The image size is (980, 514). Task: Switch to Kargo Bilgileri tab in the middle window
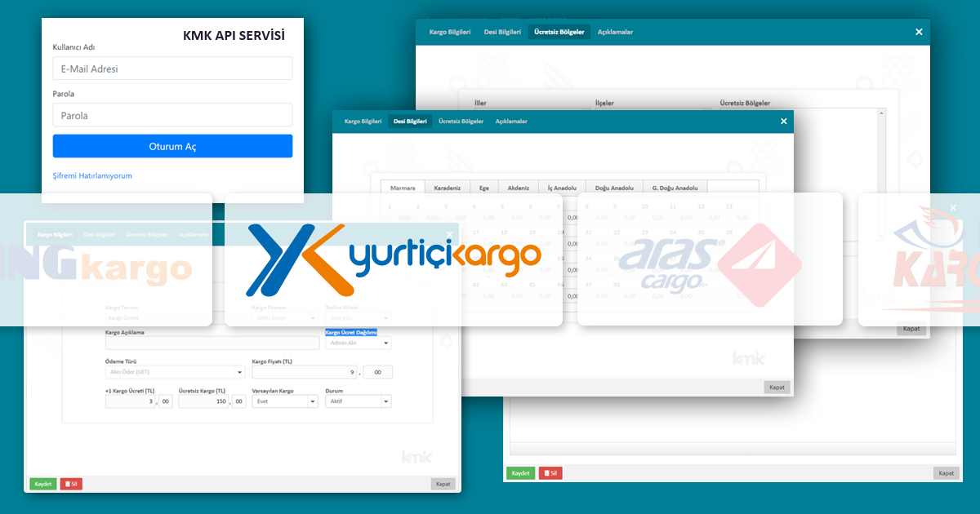pos(363,122)
